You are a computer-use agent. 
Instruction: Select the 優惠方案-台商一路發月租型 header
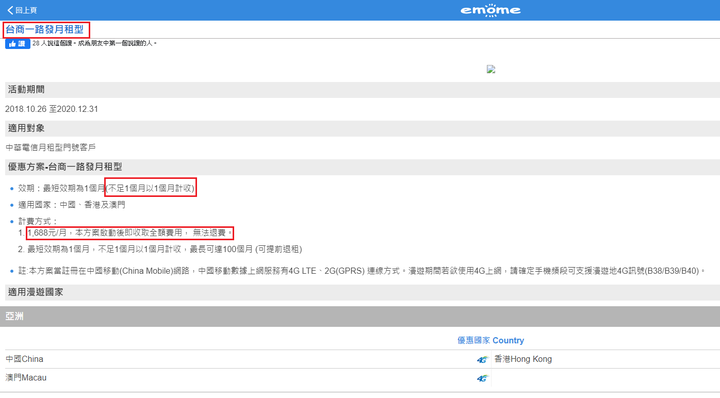click(x=362, y=167)
